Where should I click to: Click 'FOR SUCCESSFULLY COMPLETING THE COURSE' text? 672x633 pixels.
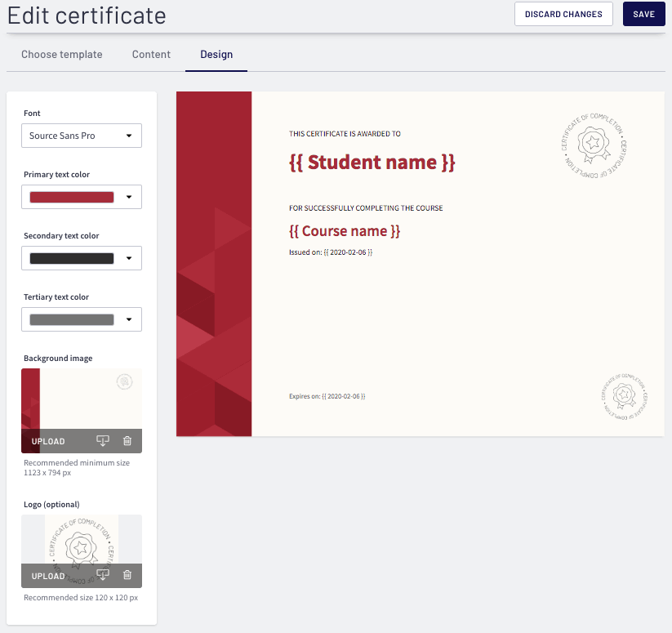tap(366, 207)
